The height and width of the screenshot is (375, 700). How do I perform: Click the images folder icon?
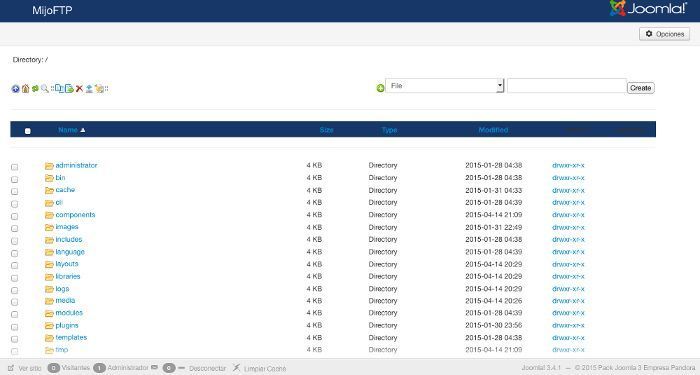click(x=49, y=228)
